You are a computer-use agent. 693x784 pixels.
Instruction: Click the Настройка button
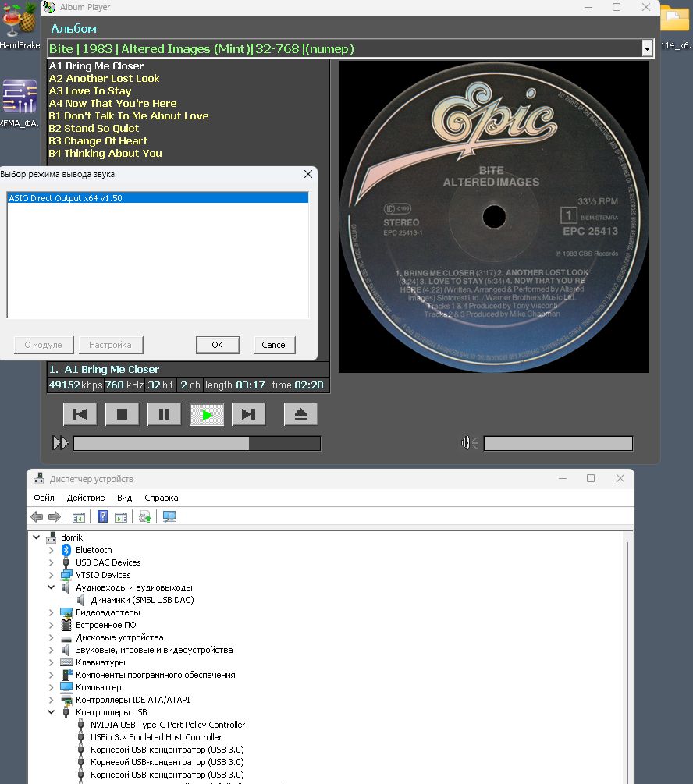[x=111, y=345]
